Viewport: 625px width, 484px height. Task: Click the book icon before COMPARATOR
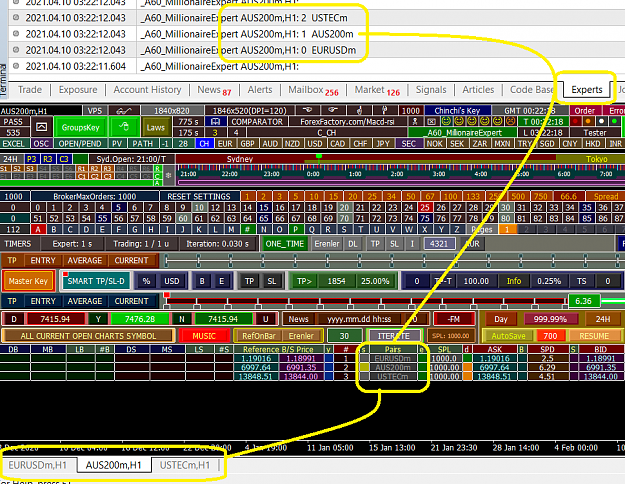[216, 122]
